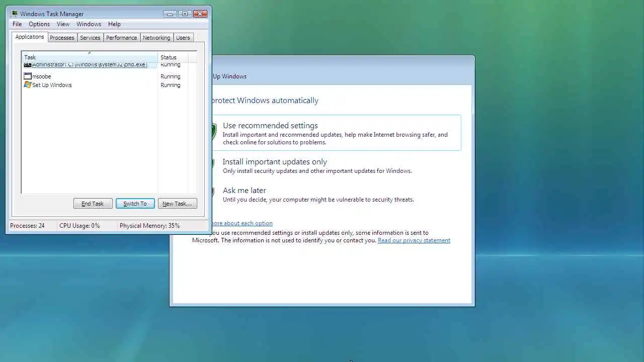Open the View menu in Task Manager

pos(63,24)
